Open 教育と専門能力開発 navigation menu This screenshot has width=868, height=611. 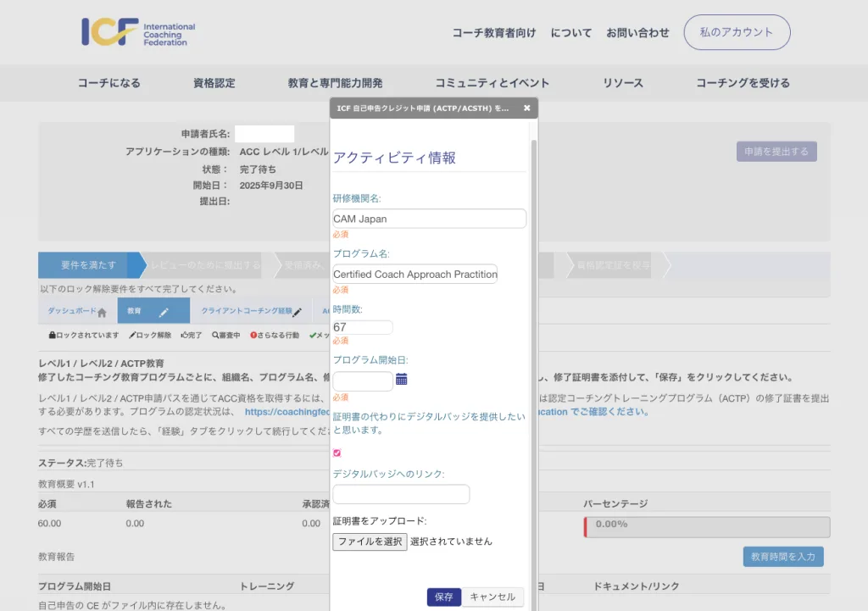[x=335, y=83]
